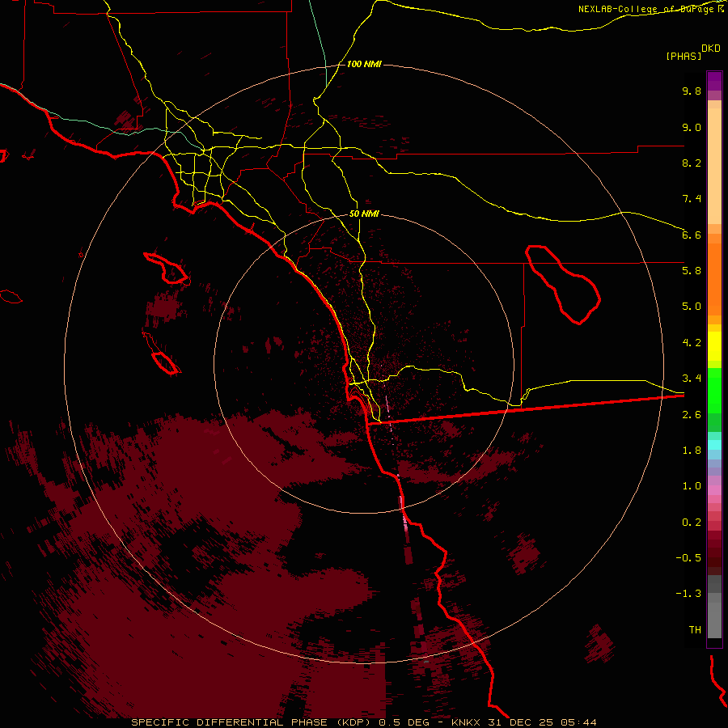Click the 2.6 scale value
This screenshot has width=728, height=728.
(692, 415)
